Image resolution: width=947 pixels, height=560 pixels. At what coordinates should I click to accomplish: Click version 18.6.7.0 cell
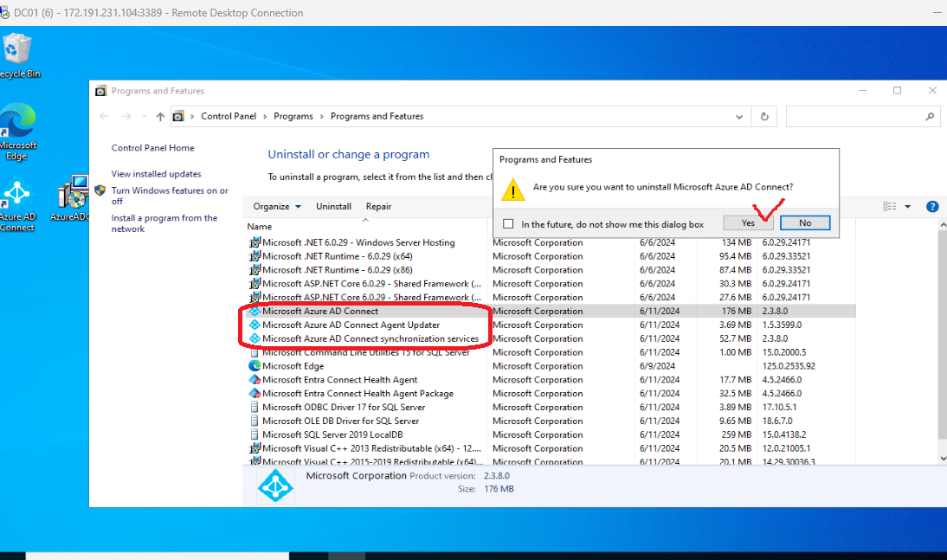pyautogui.click(x=777, y=421)
